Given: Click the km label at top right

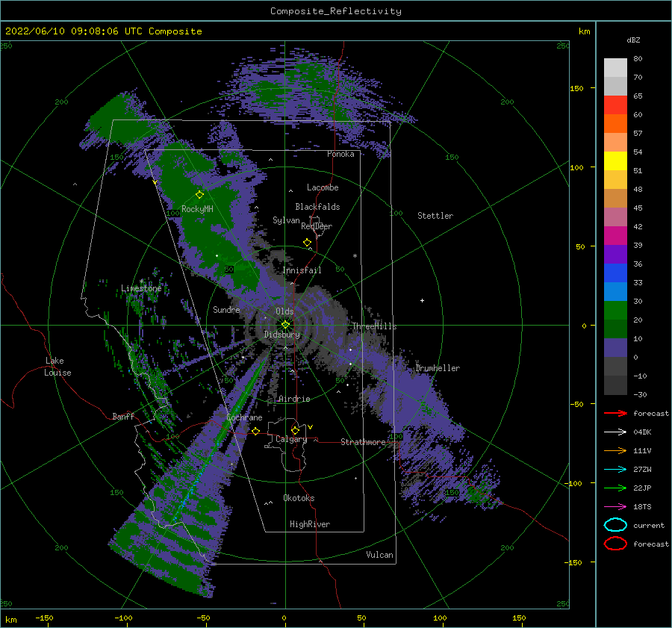Looking at the screenshot, I should coord(584,31).
